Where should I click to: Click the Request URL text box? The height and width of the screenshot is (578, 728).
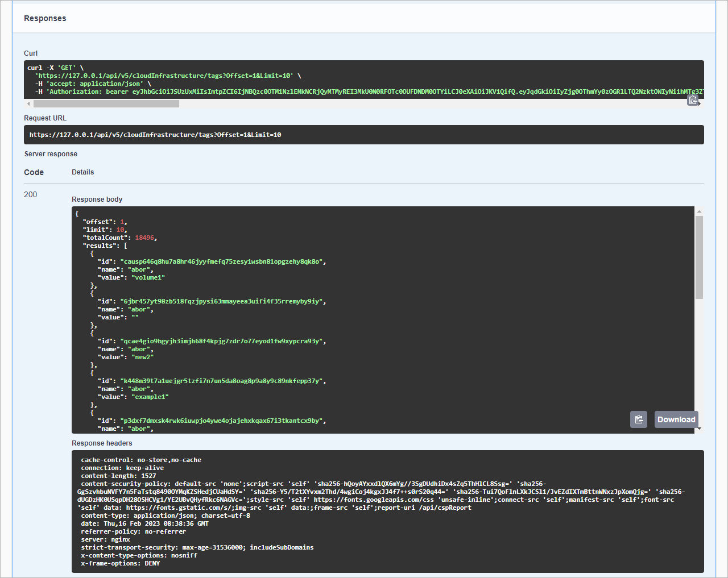[364, 135]
